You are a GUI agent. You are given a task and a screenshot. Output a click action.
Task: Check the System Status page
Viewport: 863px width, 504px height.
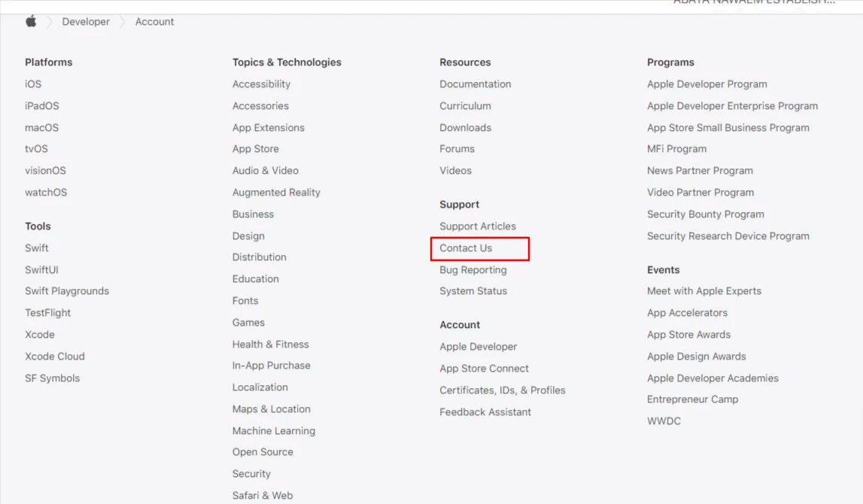[x=473, y=291]
